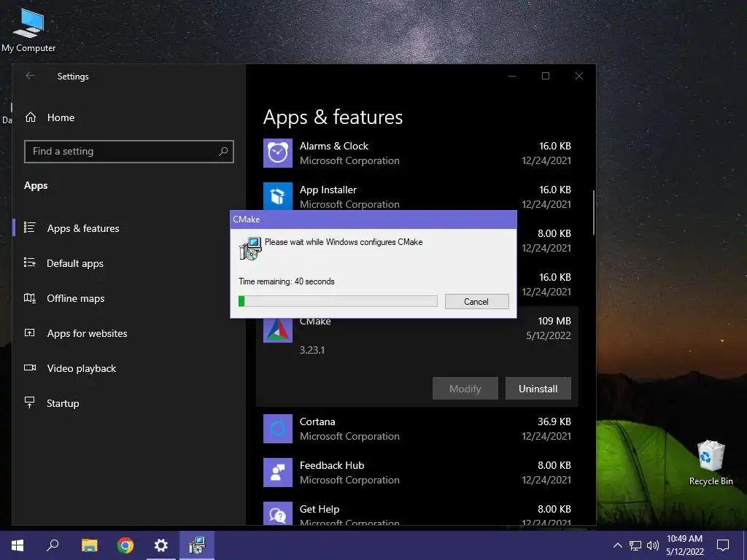Click the Apps list vertical scrollbar
This screenshot has height=560, width=747.
[x=594, y=212]
